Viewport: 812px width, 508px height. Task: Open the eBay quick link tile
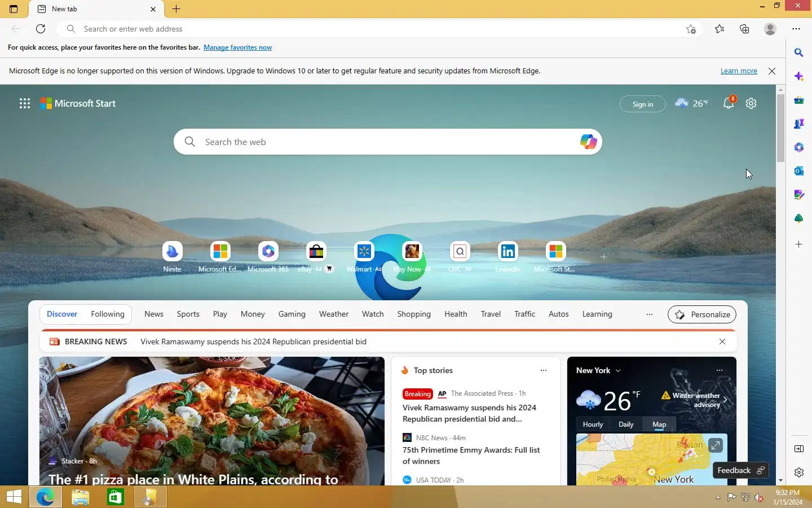pyautogui.click(x=316, y=257)
